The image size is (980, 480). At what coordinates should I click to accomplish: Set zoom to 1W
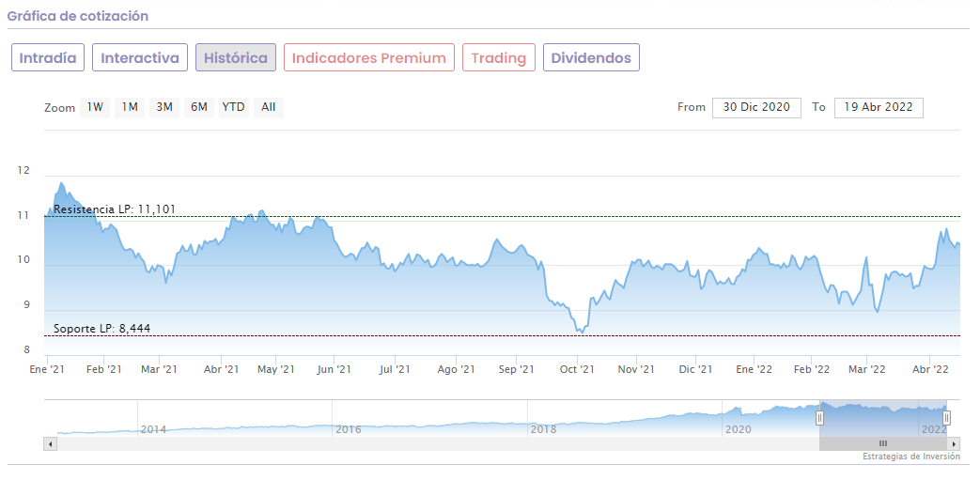coord(95,107)
